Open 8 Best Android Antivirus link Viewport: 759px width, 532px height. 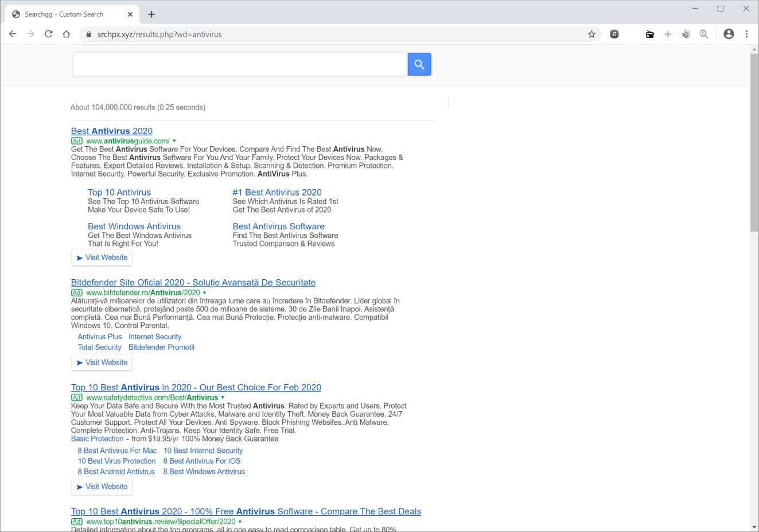tap(116, 472)
